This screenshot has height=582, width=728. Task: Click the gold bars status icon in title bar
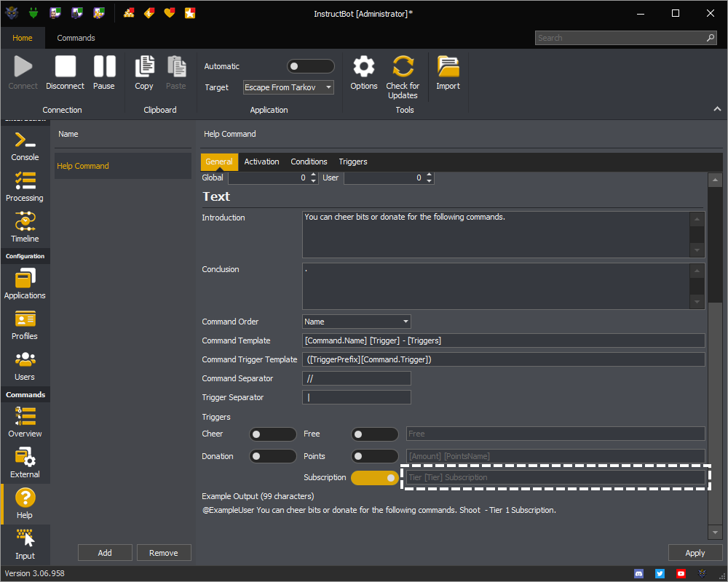pos(129,13)
